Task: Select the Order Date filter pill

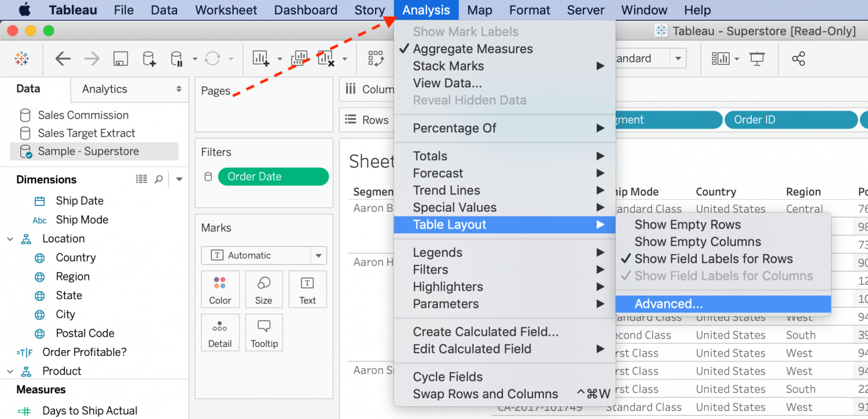Action: pos(273,177)
